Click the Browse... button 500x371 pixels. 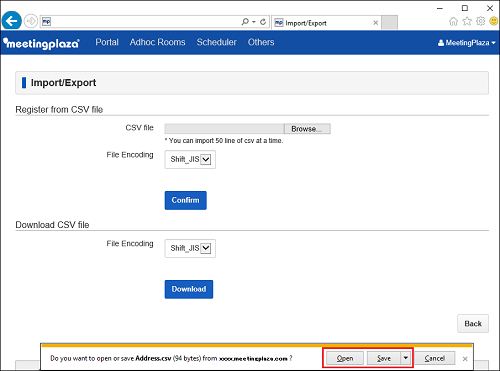coord(307,129)
